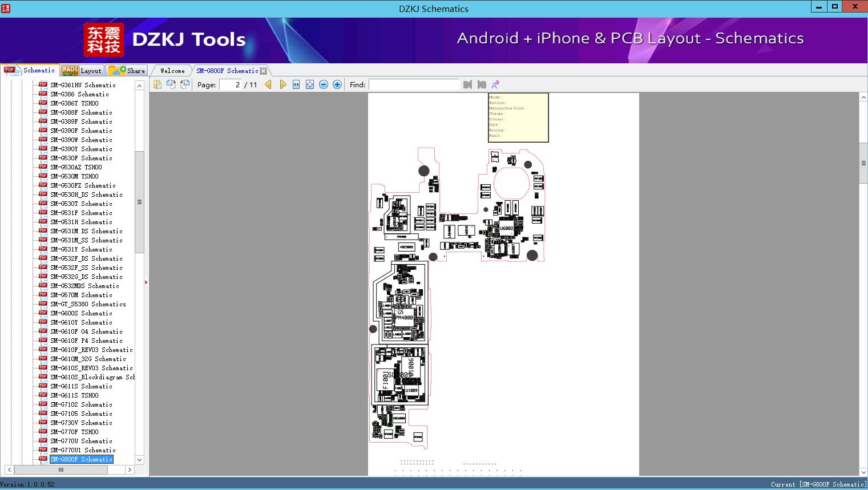Click the PDF icon beside SM-G570M Schematic
The height and width of the screenshot is (490, 868).
[x=43, y=295]
